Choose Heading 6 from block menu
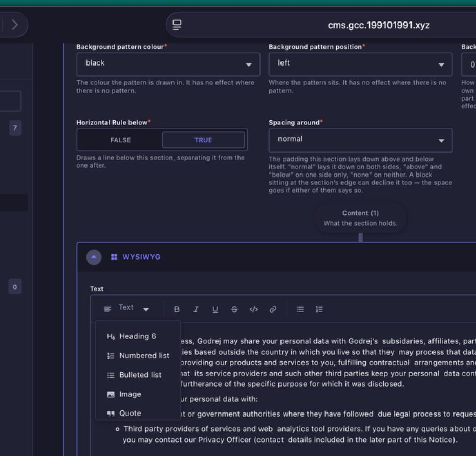476x456 pixels. click(138, 336)
